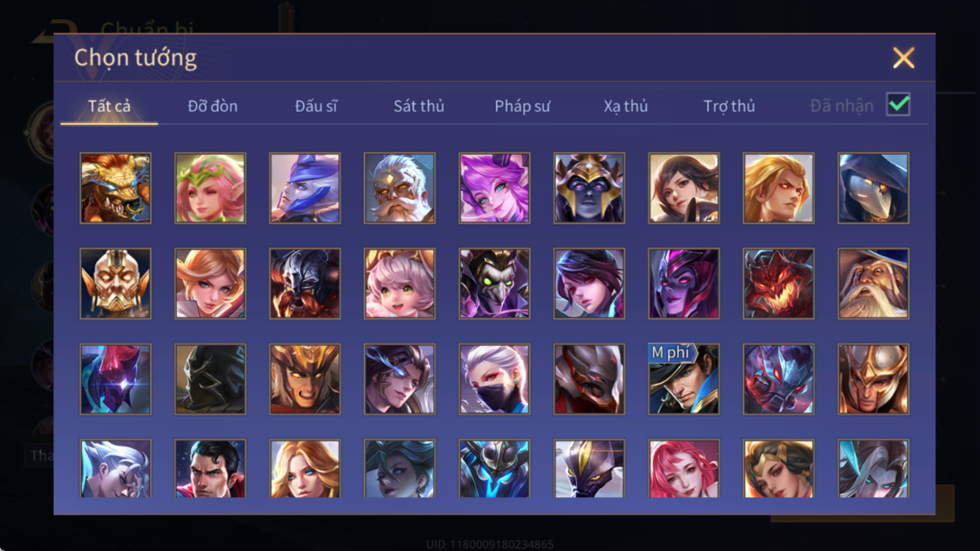Switch to the Pháp sư tab
This screenshot has width=980, height=551.
(x=523, y=106)
